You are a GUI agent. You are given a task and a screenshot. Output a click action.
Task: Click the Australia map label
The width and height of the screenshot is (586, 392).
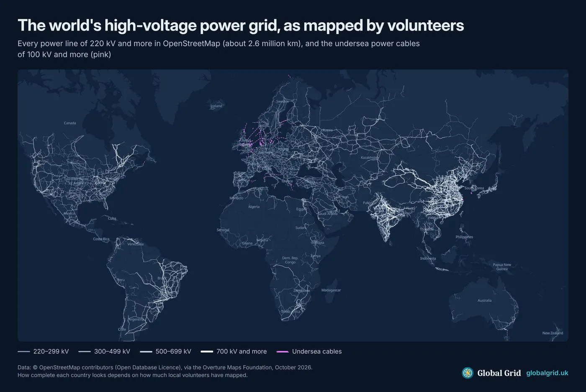[x=485, y=300]
